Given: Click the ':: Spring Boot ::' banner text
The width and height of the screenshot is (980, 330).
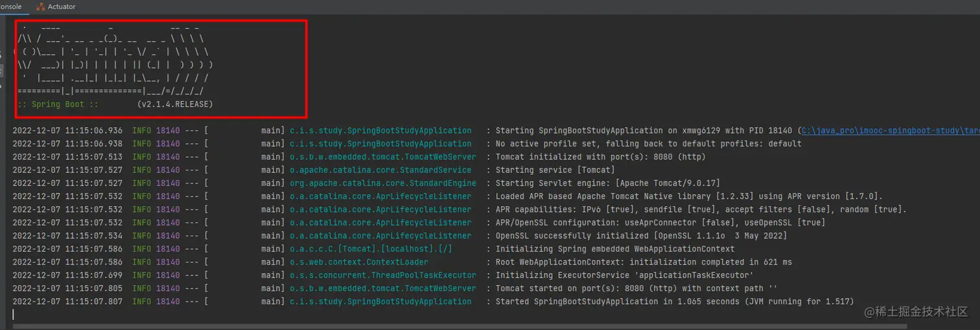Looking at the screenshot, I should pos(58,104).
